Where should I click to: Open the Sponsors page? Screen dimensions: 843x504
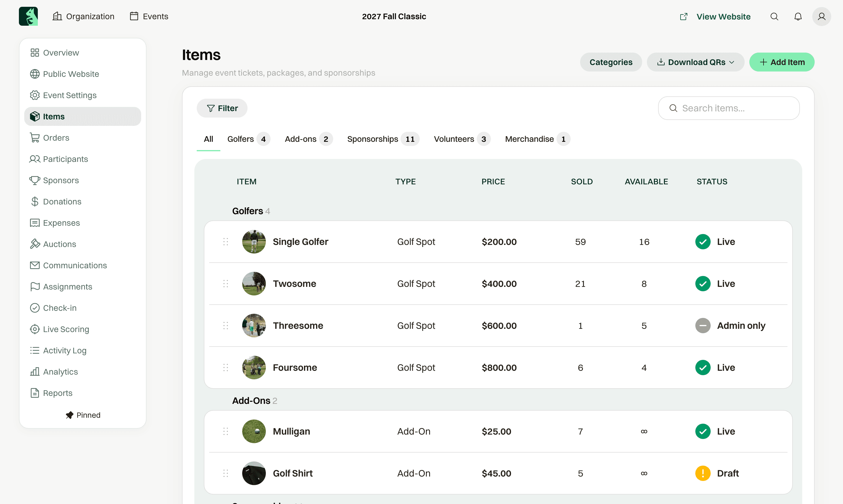[x=82, y=180]
